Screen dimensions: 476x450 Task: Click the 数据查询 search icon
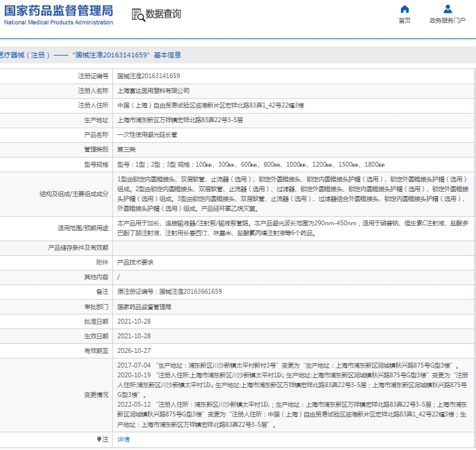pos(138,15)
